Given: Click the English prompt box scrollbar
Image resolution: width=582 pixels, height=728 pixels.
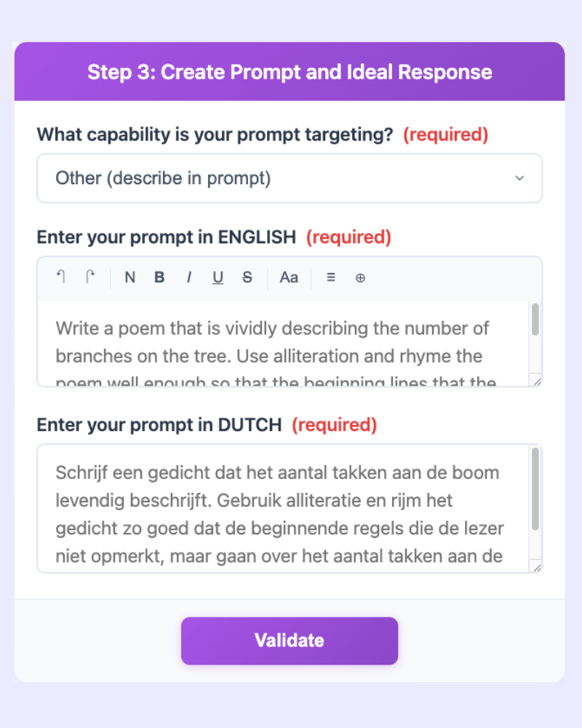Looking at the screenshot, I should point(535,320).
